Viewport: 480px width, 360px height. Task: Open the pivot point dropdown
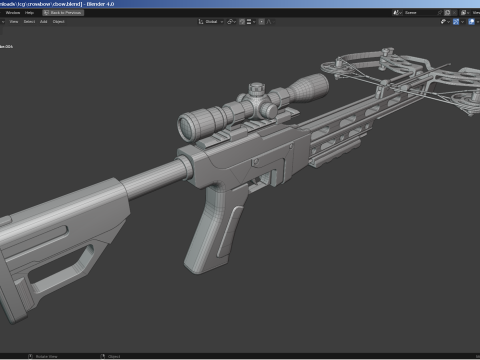tap(231, 22)
